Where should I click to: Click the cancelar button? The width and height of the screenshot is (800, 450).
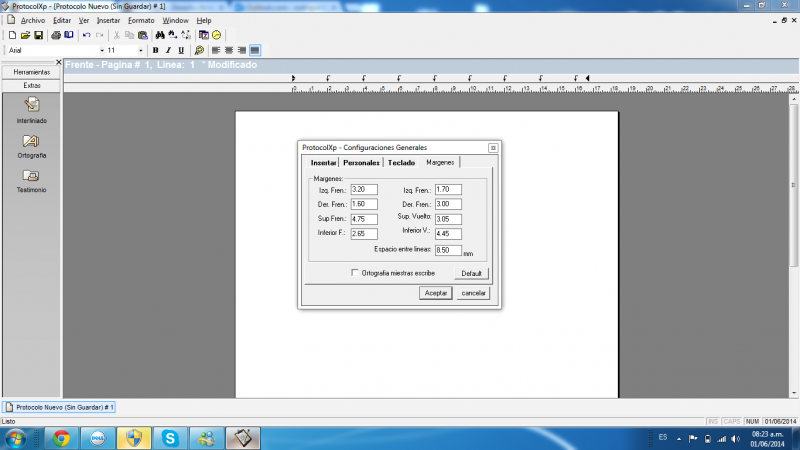(473, 293)
